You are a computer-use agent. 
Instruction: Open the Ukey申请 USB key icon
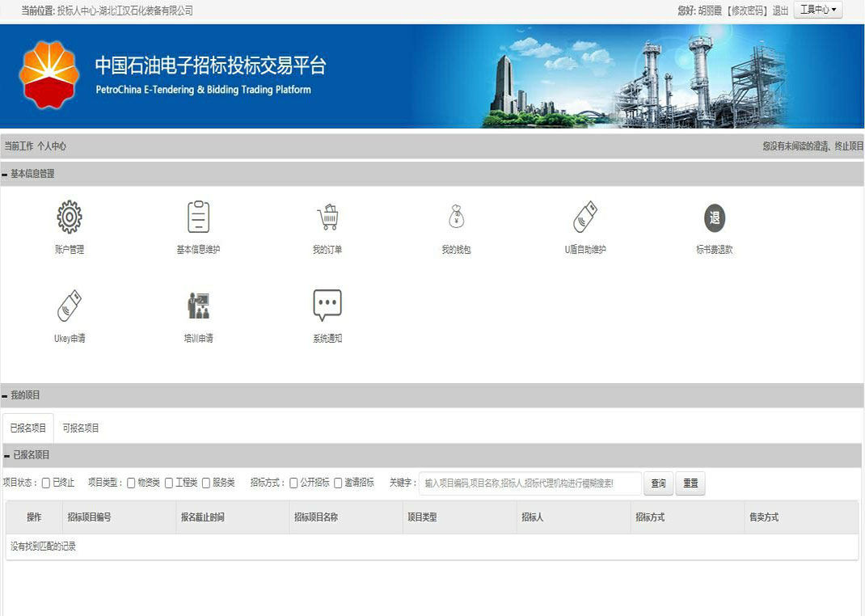point(70,306)
